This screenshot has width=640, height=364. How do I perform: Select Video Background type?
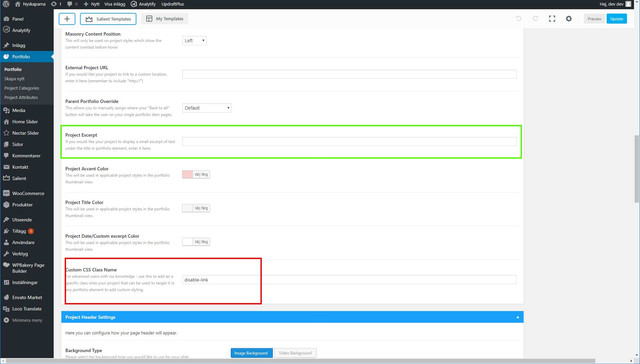(x=296, y=353)
